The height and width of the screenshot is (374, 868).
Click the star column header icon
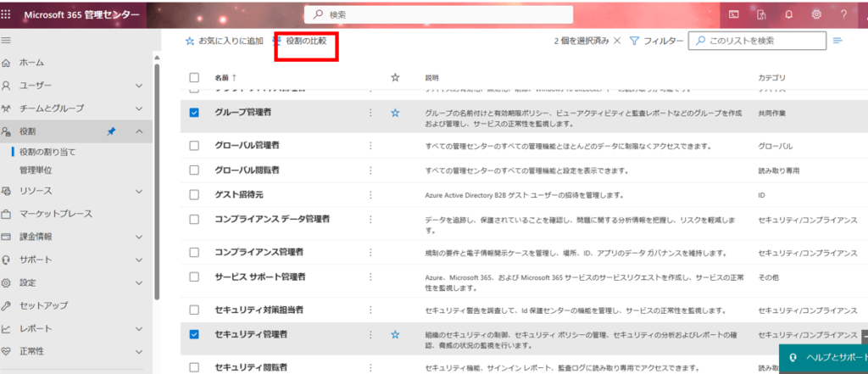[x=395, y=77]
